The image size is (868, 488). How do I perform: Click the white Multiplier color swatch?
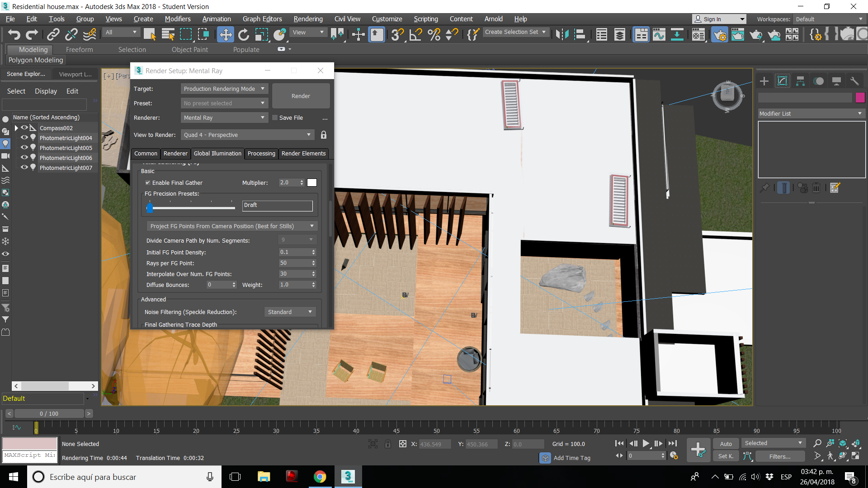[312, 183]
